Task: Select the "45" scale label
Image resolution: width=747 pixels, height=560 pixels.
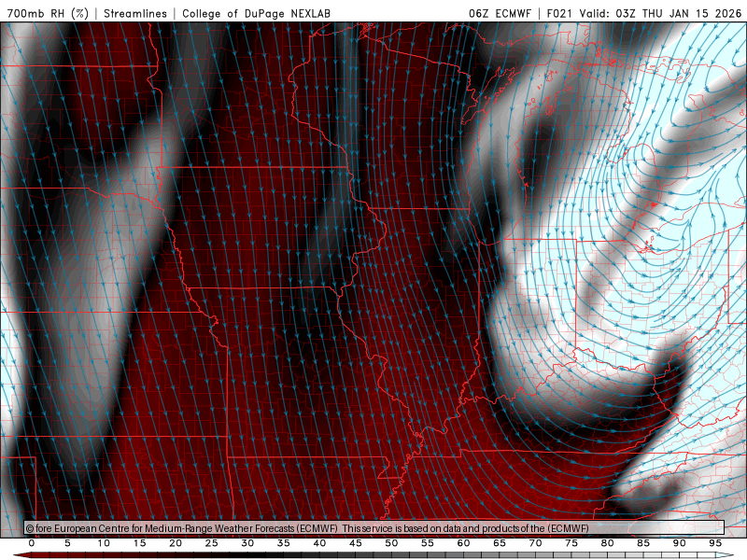Action: pyautogui.click(x=356, y=543)
